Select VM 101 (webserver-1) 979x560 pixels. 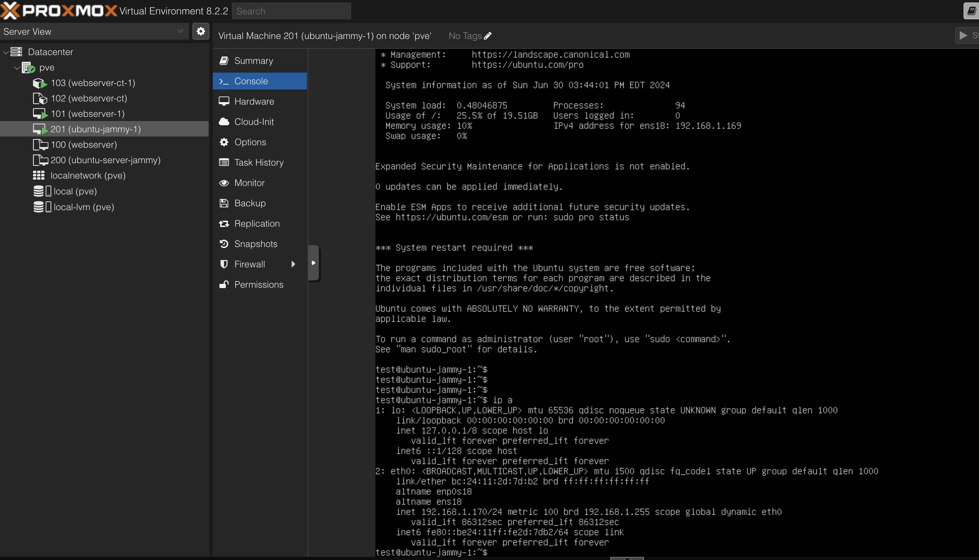pos(88,113)
